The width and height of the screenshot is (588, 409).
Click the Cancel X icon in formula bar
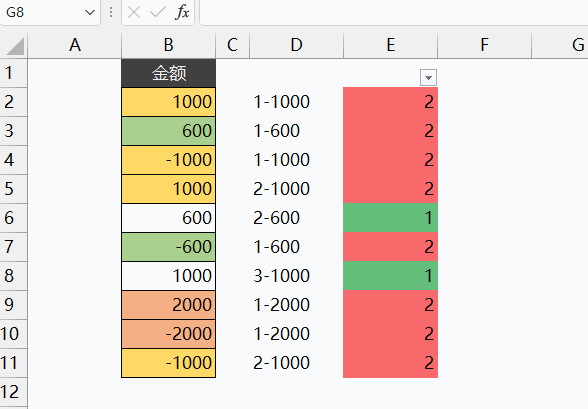pyautogui.click(x=134, y=12)
